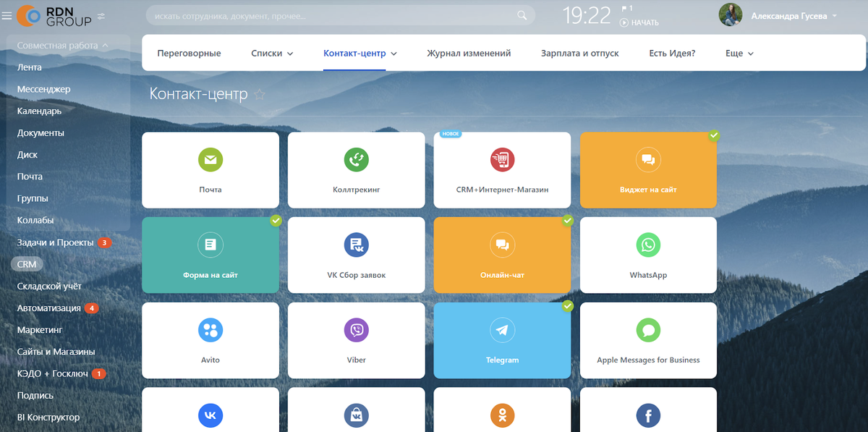
Task: Click the checkmark on Онлайн-чат tile
Action: [567, 220]
